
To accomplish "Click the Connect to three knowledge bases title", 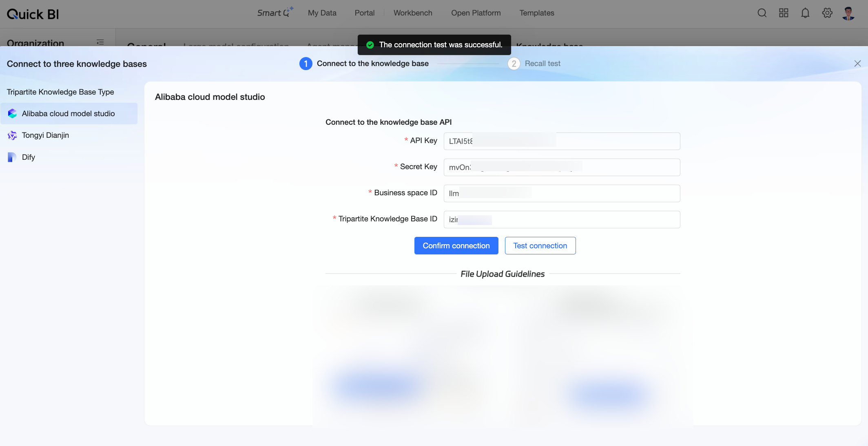I will (77, 64).
